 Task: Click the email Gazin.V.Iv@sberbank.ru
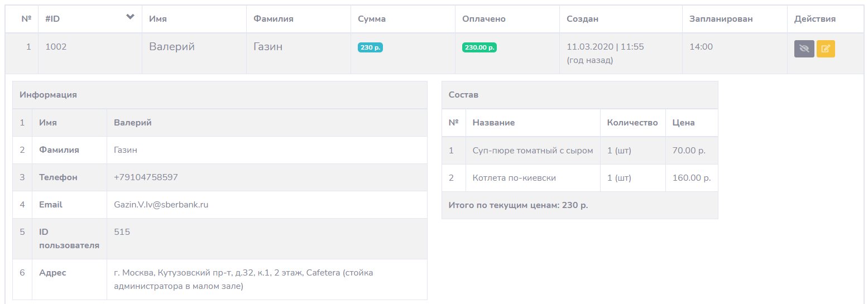coord(161,205)
